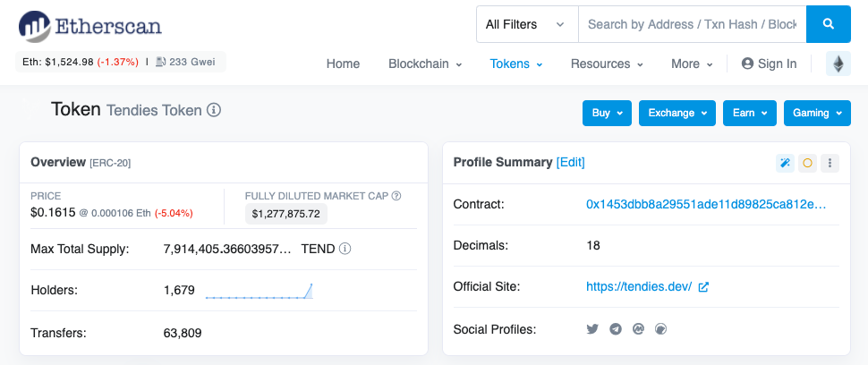868x365 pixels.
Task: Click the Etherscan logo
Action: [x=90, y=27]
